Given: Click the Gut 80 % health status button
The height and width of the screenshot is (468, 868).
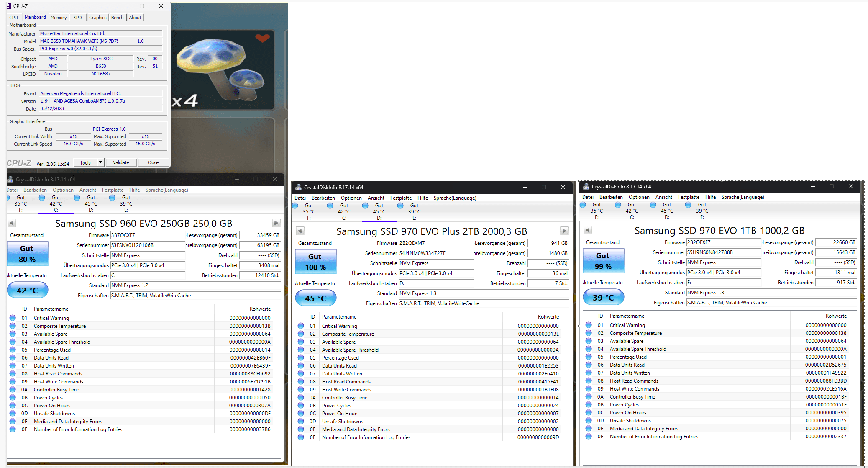Looking at the screenshot, I should click(27, 254).
